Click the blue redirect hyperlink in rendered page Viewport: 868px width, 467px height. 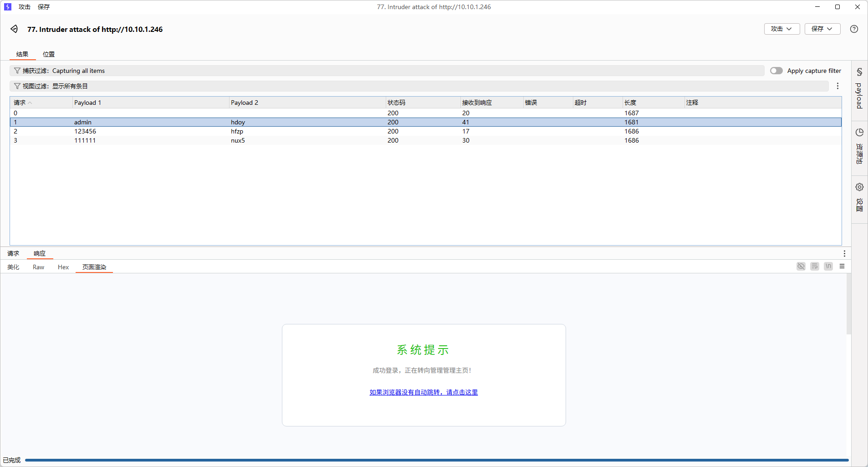(x=424, y=392)
